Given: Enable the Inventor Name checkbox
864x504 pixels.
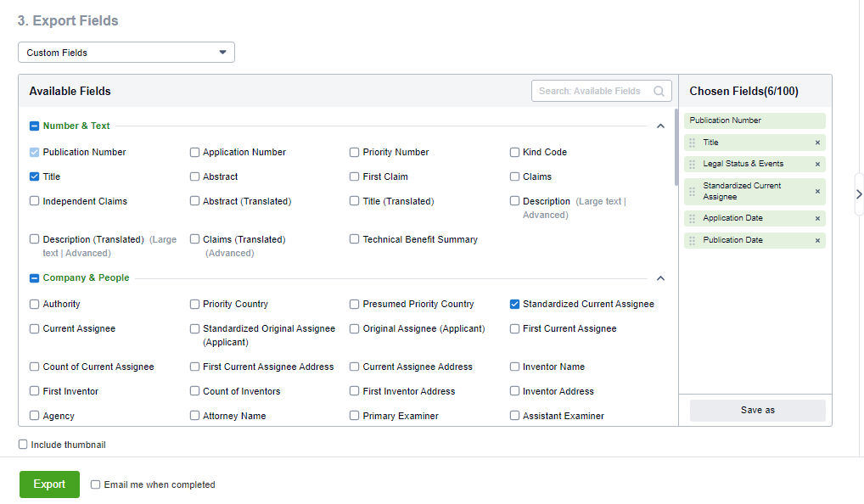Looking at the screenshot, I should click(515, 367).
